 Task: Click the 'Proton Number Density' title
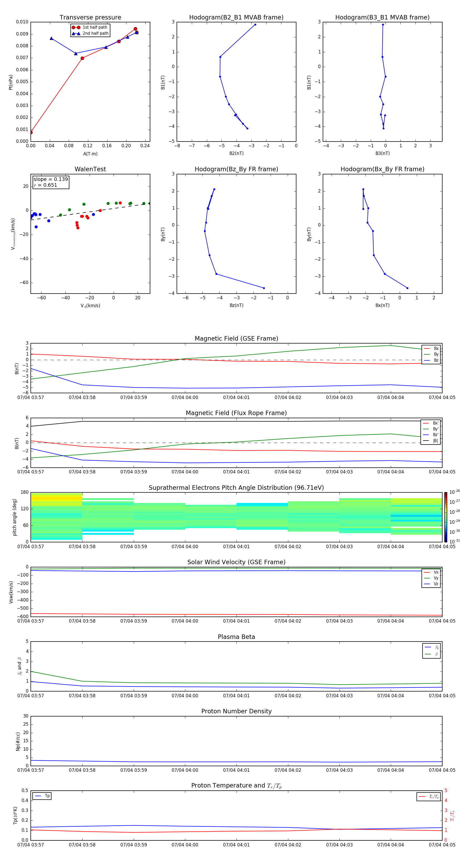pos(236,711)
